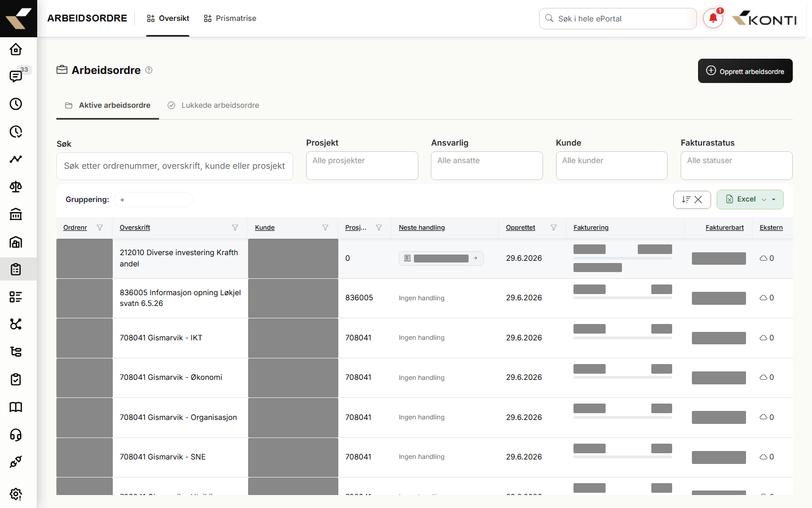Click invoicing progress bar in Gismarvik - IKT row
The height and width of the screenshot is (508, 812).
[x=623, y=338]
